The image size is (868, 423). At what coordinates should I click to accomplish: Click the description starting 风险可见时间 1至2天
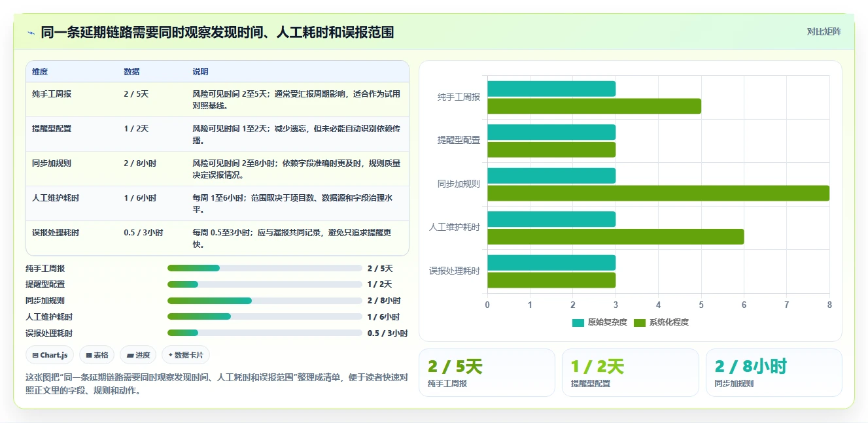296,134
